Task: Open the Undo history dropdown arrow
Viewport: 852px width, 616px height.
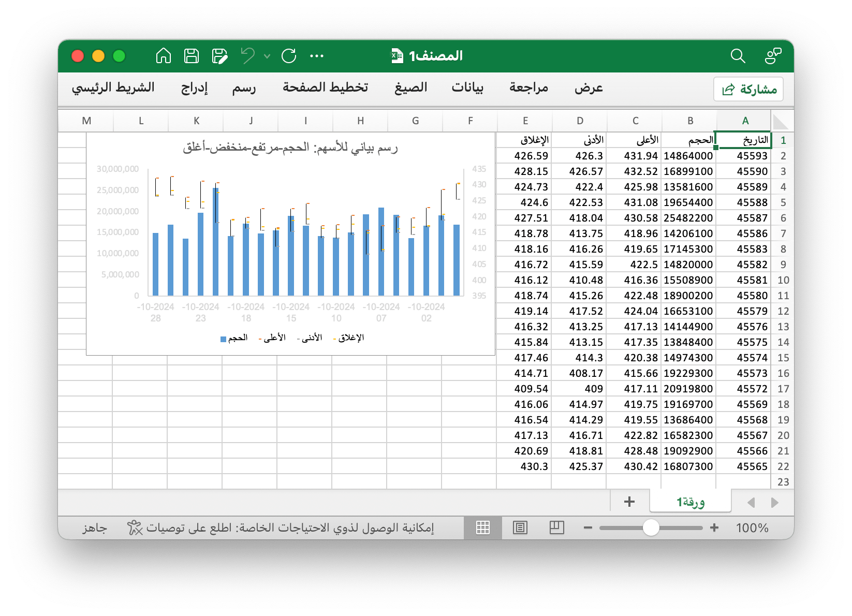Action: pos(267,56)
